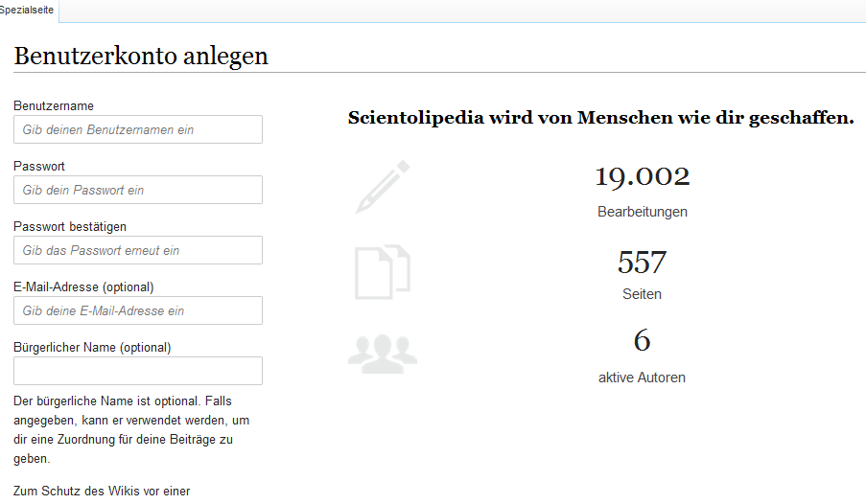Click the aktive Autoren label
866x504 pixels.
642,378
